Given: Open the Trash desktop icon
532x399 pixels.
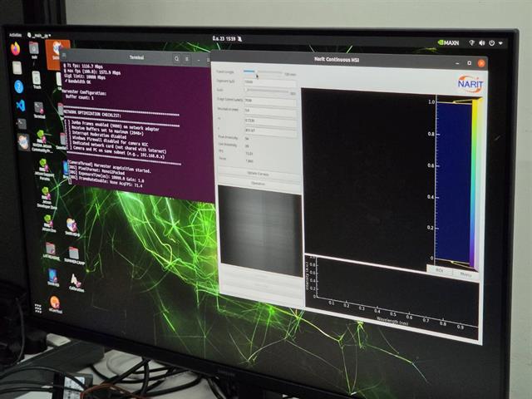Looking at the screenshot, I should point(37,80).
